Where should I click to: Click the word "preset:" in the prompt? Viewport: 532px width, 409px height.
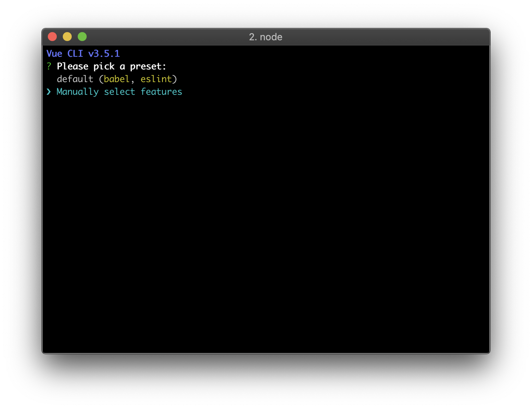click(148, 66)
